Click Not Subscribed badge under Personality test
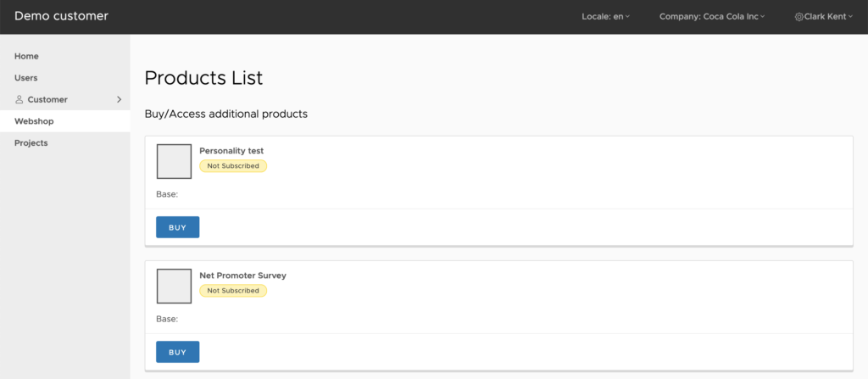Image resolution: width=868 pixels, height=379 pixels. pyautogui.click(x=233, y=166)
